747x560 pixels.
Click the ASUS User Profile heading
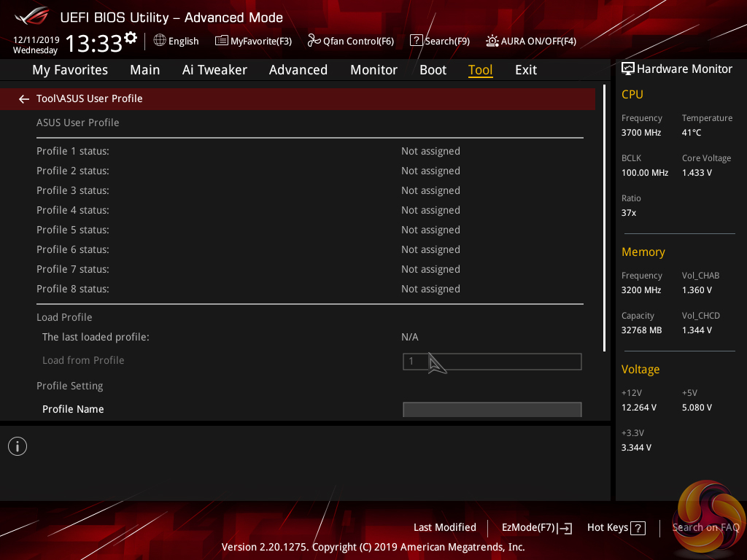[77, 122]
